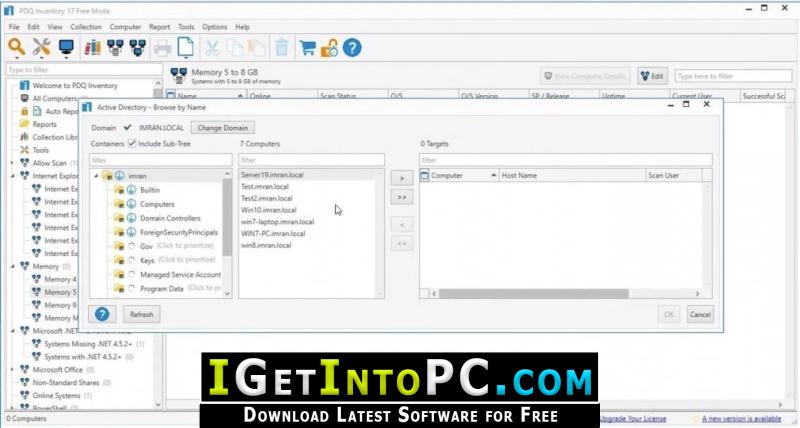
Task: Click the Managed Service Account folder icon
Action: click(x=119, y=274)
